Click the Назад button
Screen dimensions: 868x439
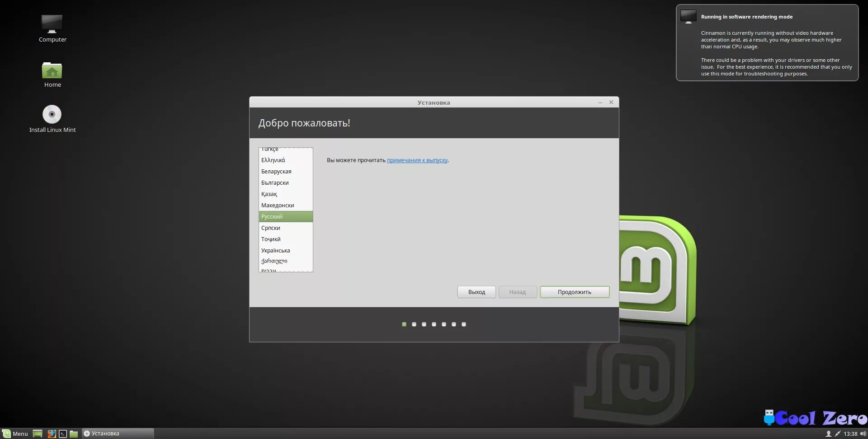(x=518, y=292)
